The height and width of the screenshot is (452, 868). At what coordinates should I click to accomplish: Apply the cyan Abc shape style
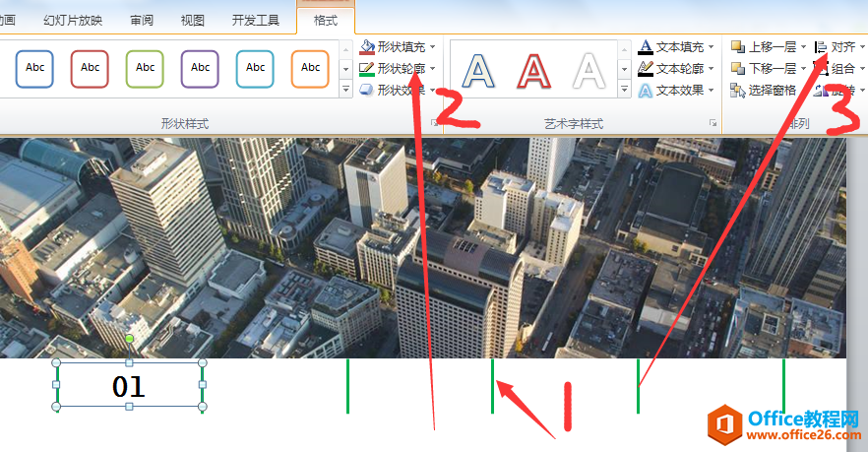click(255, 69)
